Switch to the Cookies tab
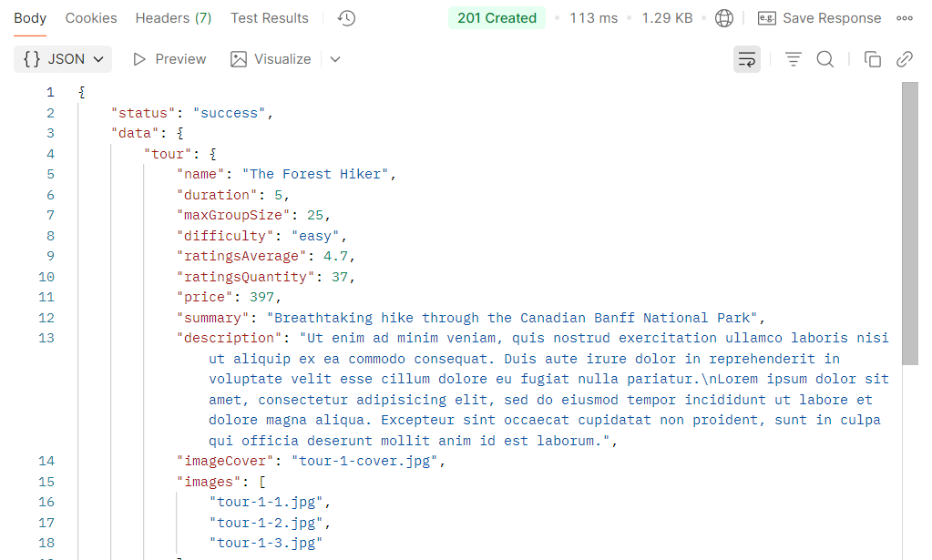The width and height of the screenshot is (932, 560). coord(91,18)
